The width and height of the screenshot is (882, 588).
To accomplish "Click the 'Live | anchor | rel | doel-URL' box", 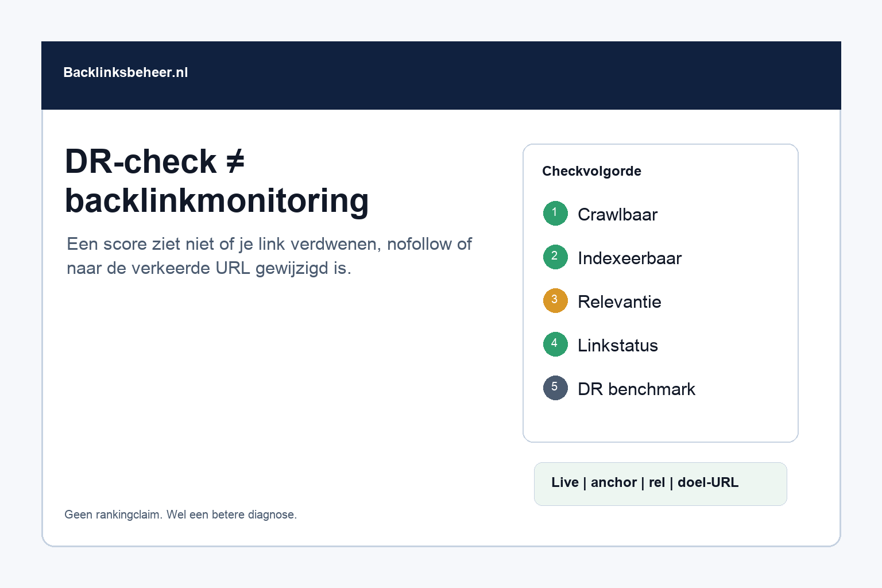I will [x=660, y=484].
